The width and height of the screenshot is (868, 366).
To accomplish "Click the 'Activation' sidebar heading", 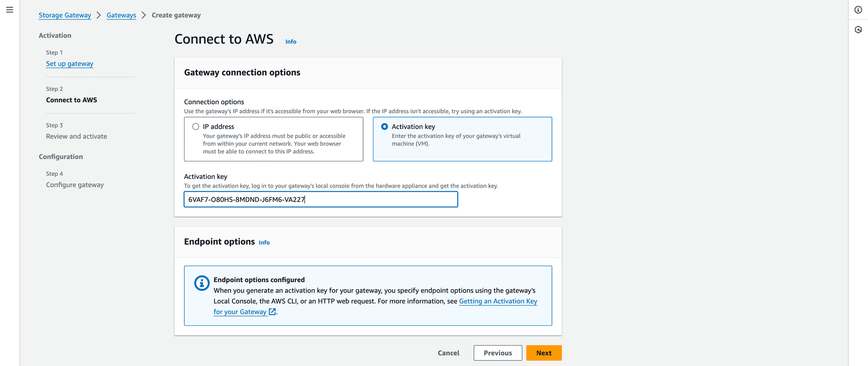I will pos(55,35).
